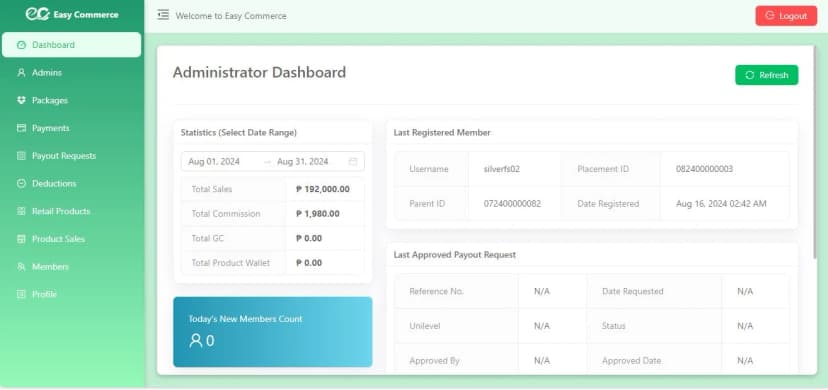The image size is (828, 390).
Task: Select Parent ID 072400000082
Action: (512, 204)
